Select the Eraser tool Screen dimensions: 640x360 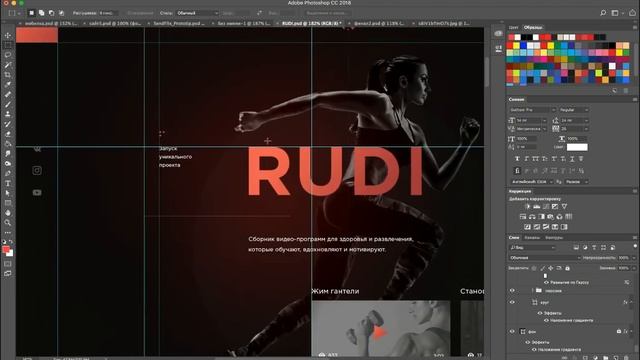8,134
